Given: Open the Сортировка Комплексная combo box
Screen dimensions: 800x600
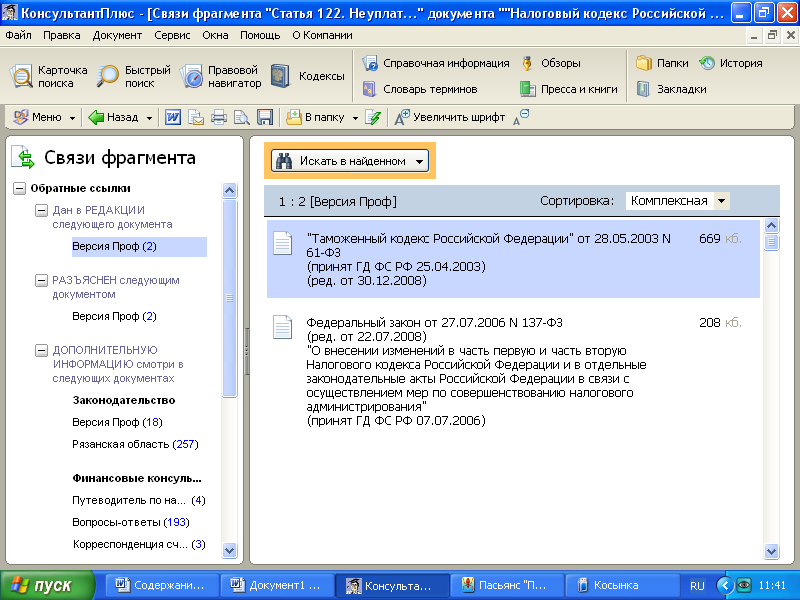Looking at the screenshot, I should click(x=678, y=201).
